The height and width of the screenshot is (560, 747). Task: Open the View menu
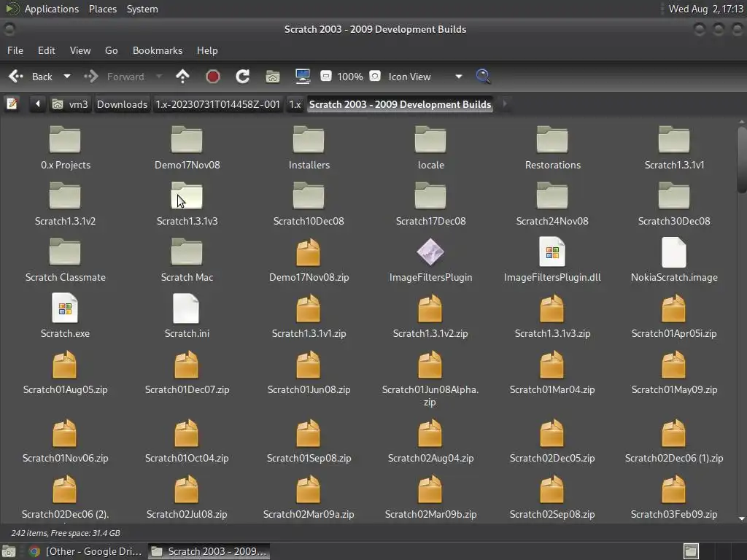pos(80,50)
